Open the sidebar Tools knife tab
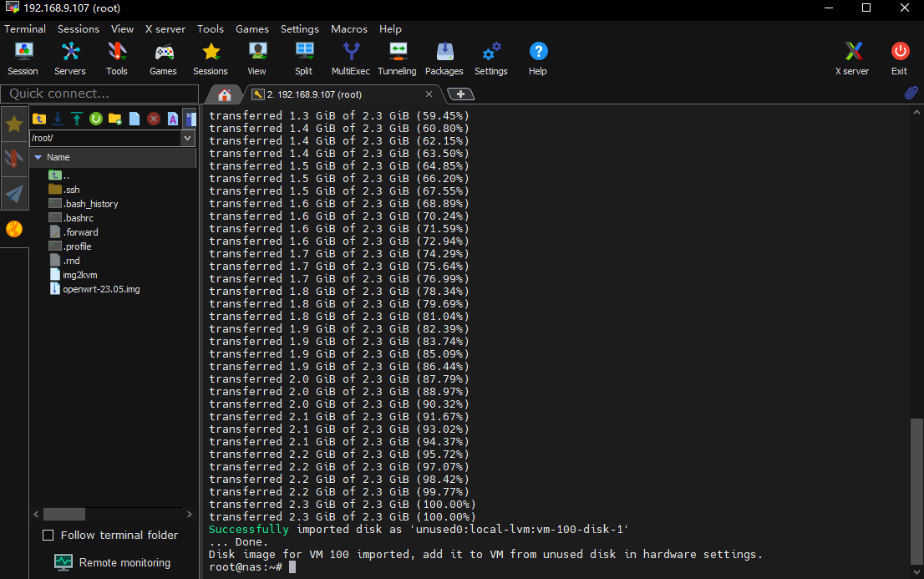 [x=14, y=159]
